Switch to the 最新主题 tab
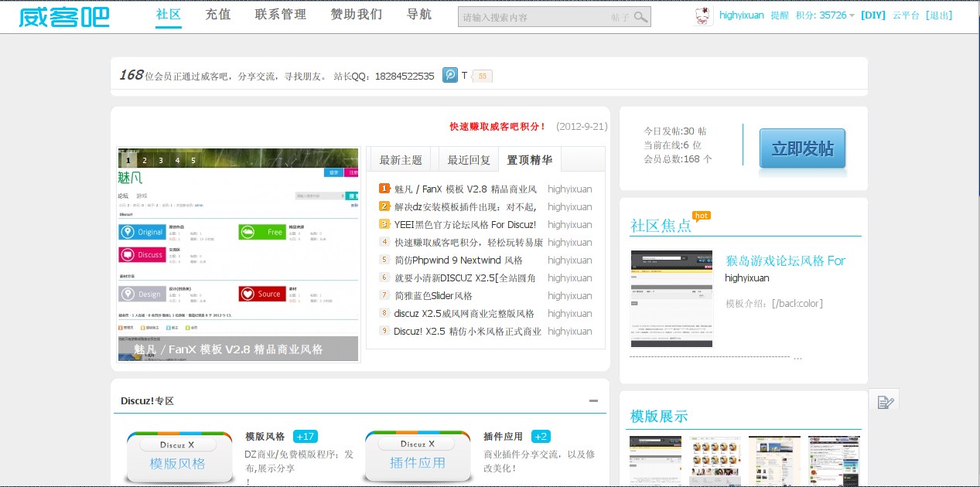The image size is (980, 487). [401, 160]
